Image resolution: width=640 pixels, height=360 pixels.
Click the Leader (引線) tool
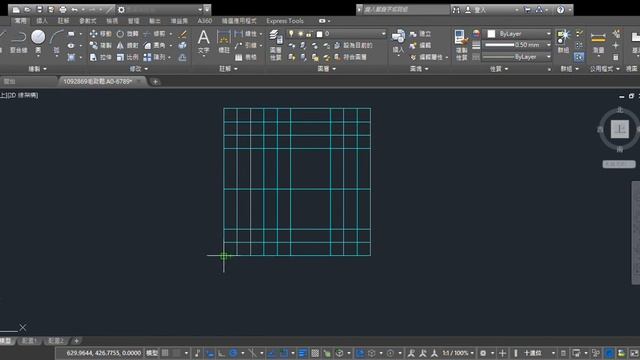(x=246, y=45)
